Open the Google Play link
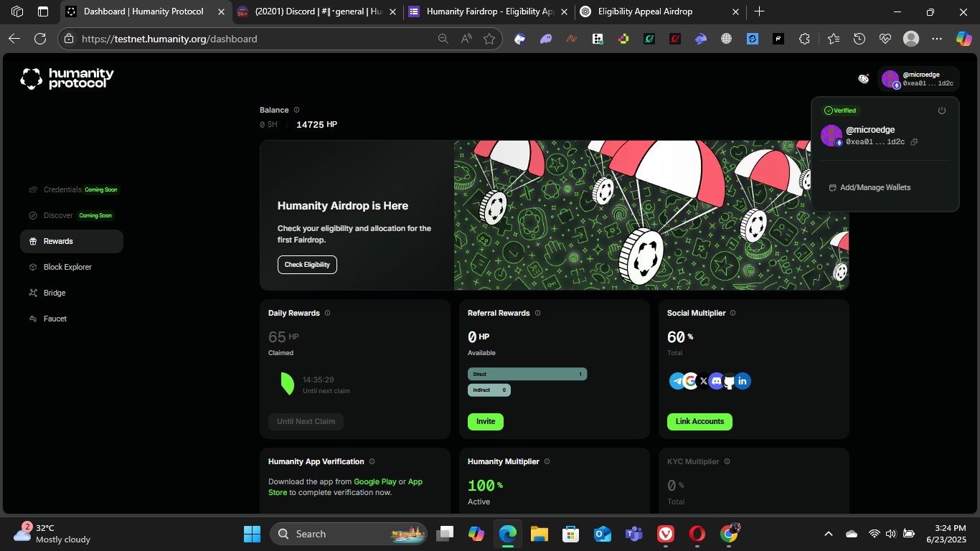This screenshot has height=551, width=980. click(375, 481)
